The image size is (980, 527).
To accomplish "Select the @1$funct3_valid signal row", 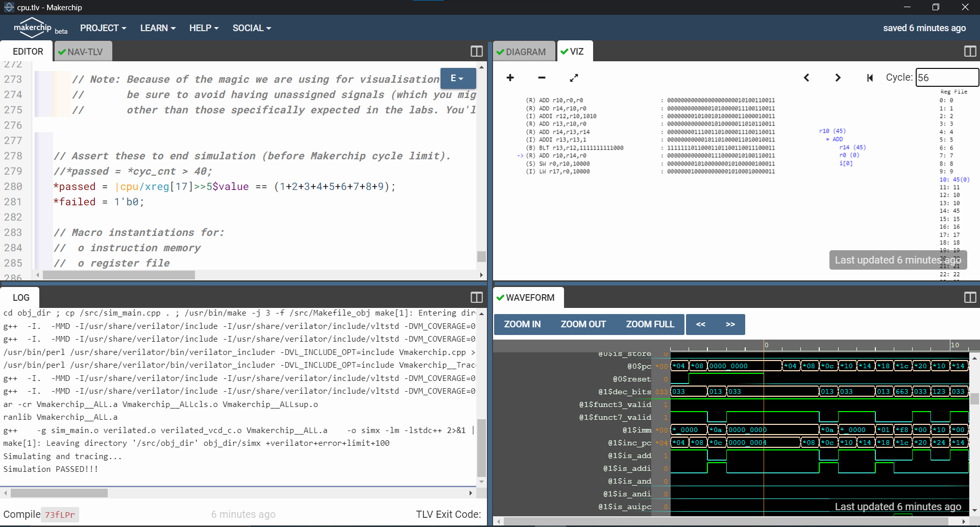I will (x=615, y=404).
